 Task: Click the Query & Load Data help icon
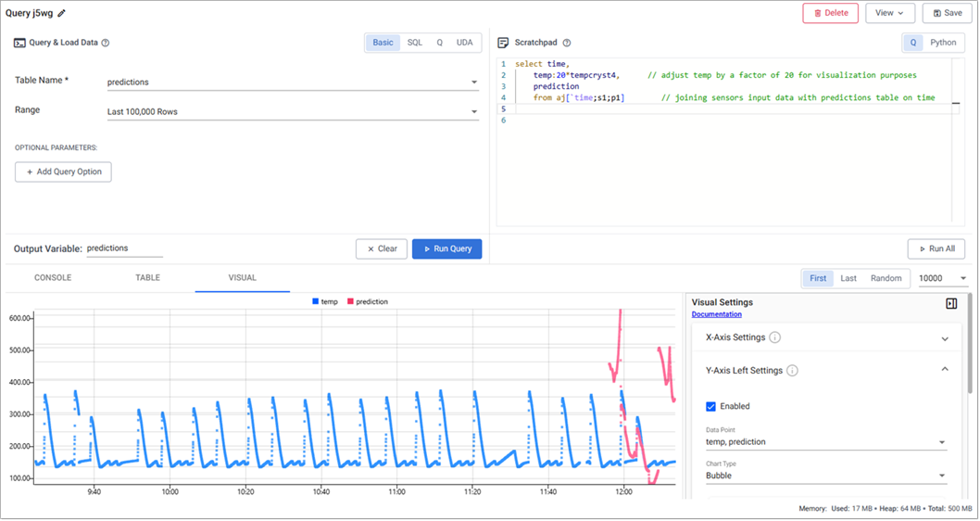pos(106,43)
